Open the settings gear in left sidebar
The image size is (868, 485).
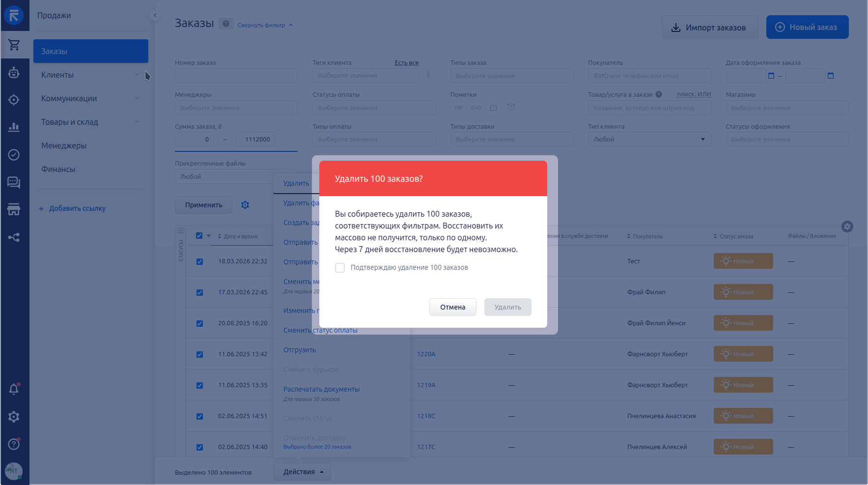click(x=14, y=417)
